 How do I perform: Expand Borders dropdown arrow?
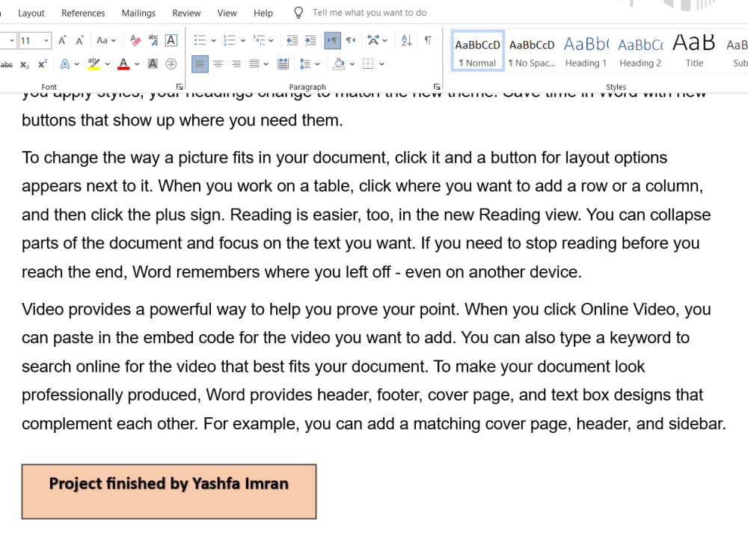381,64
